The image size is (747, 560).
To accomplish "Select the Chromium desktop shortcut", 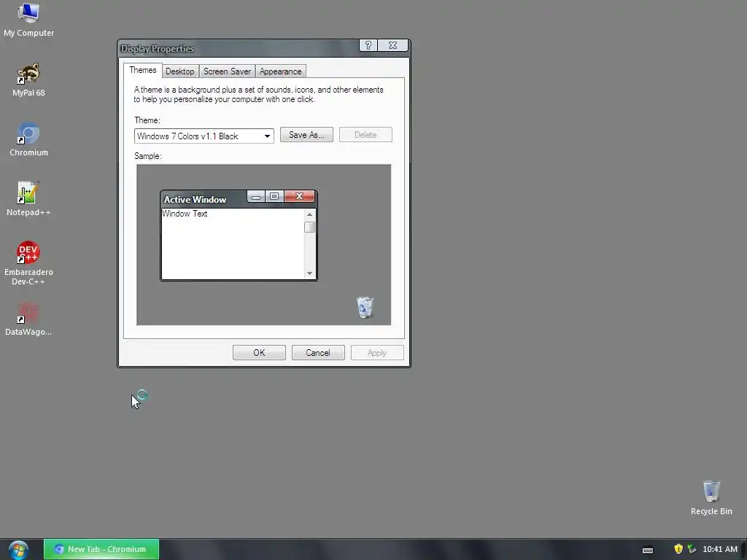I will click(x=28, y=140).
